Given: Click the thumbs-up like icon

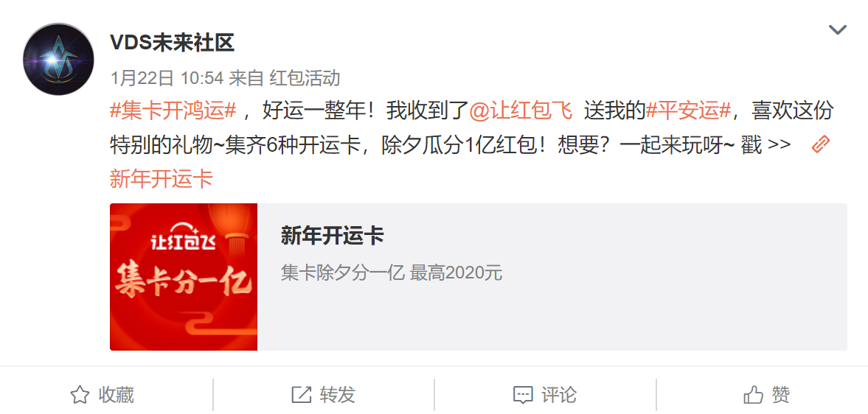Looking at the screenshot, I should tap(754, 395).
